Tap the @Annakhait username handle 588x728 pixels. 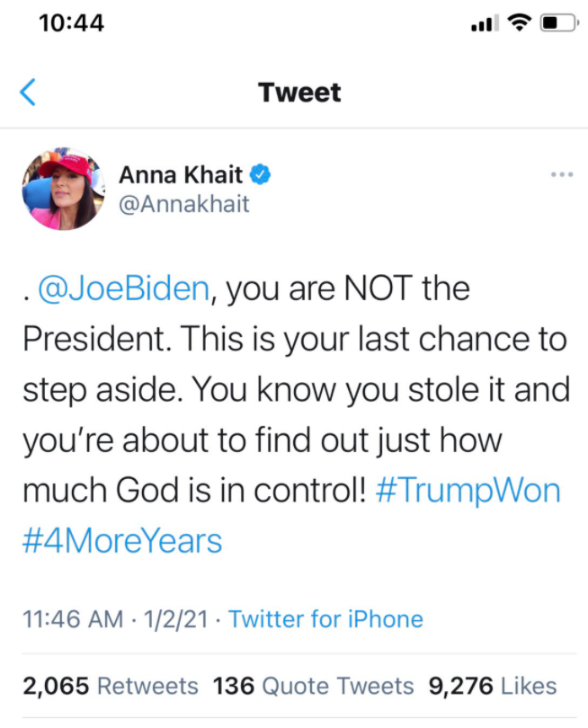click(x=184, y=204)
